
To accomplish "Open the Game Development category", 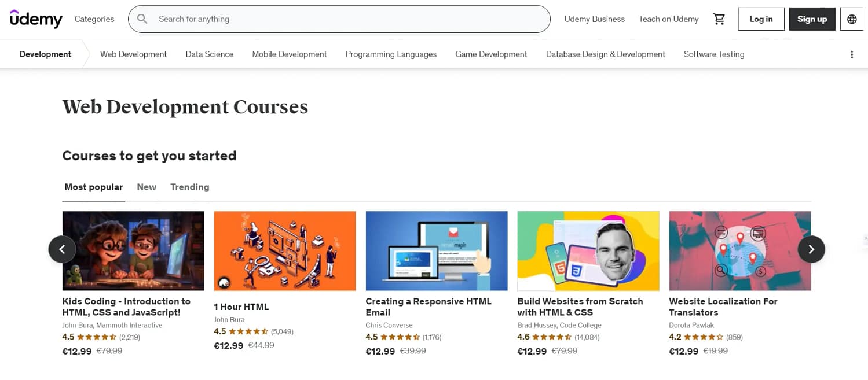I will (x=490, y=54).
